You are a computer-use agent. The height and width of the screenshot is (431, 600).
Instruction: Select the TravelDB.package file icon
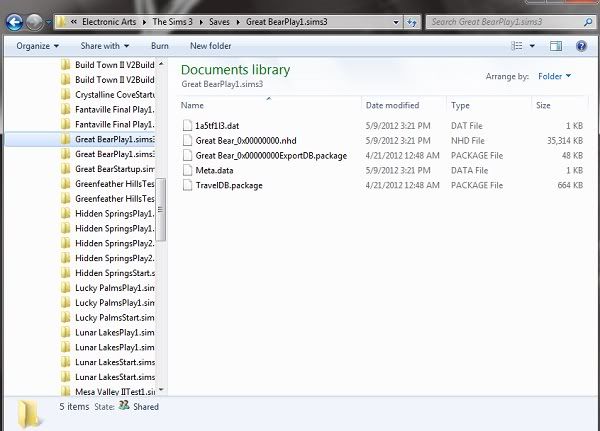pos(187,185)
